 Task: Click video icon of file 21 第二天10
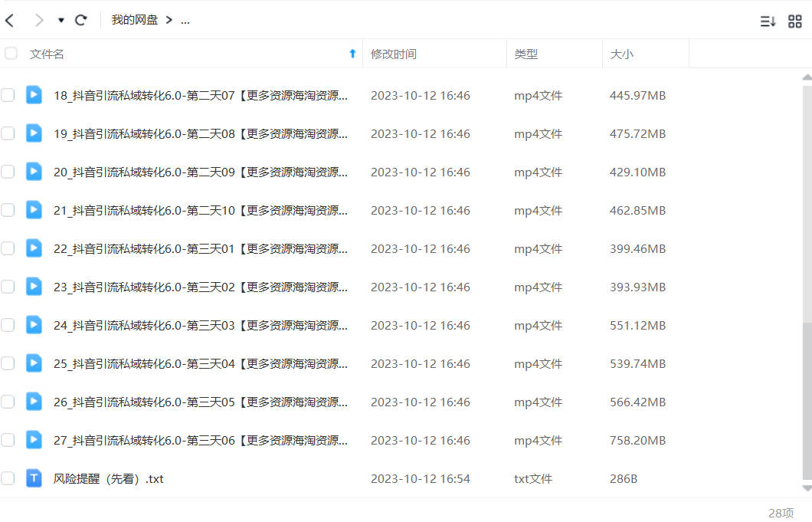click(x=34, y=210)
